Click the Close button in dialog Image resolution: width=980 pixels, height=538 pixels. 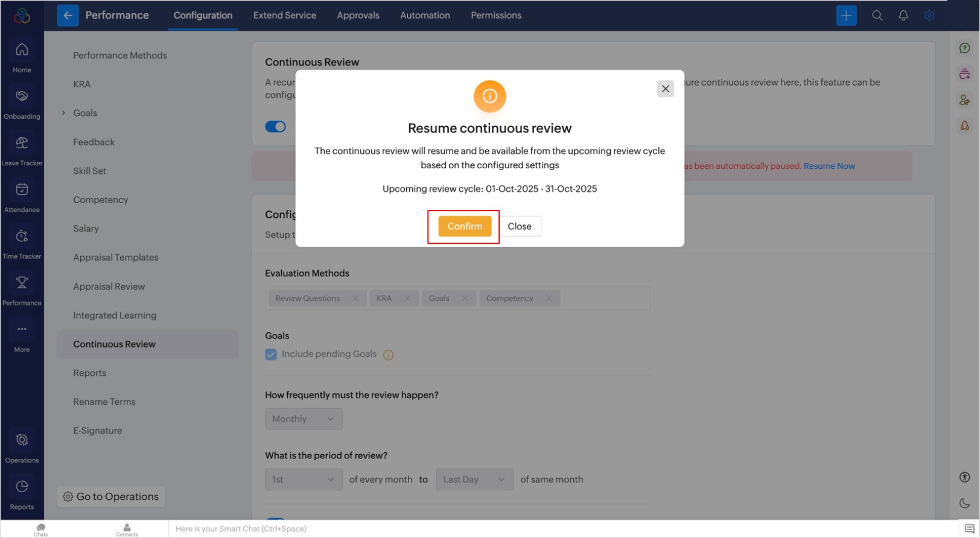[520, 226]
